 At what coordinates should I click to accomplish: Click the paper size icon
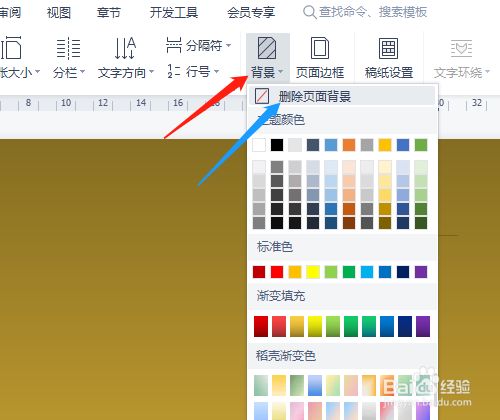click(11, 48)
